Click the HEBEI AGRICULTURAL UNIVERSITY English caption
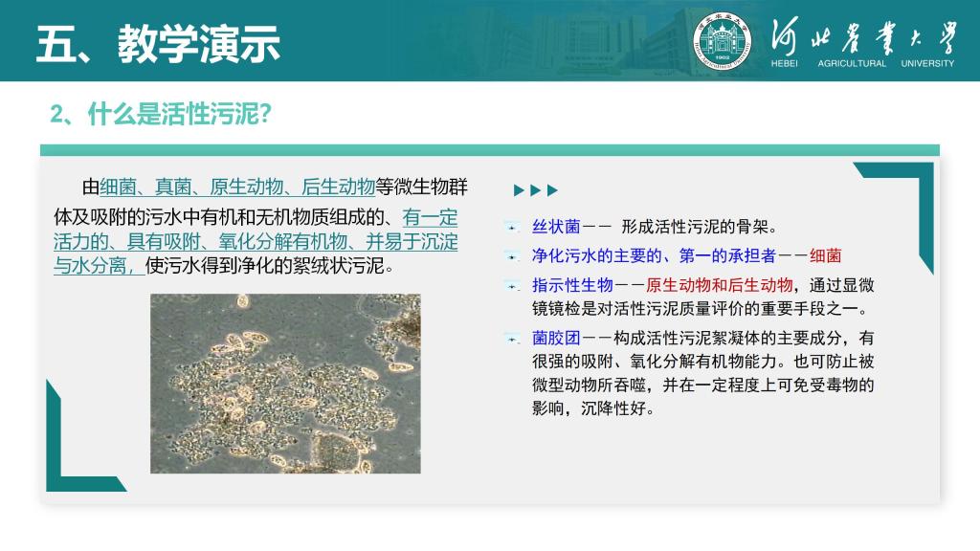980x551 pixels. coord(861,63)
